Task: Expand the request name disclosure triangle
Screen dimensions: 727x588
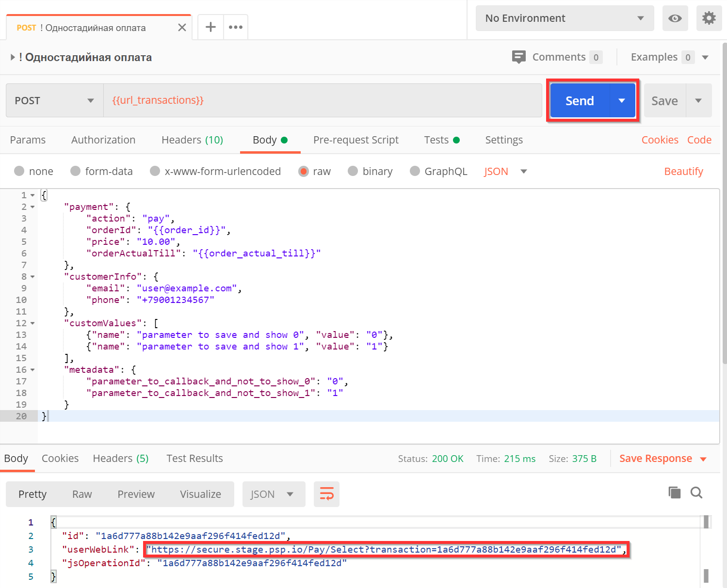Action: 13,57
